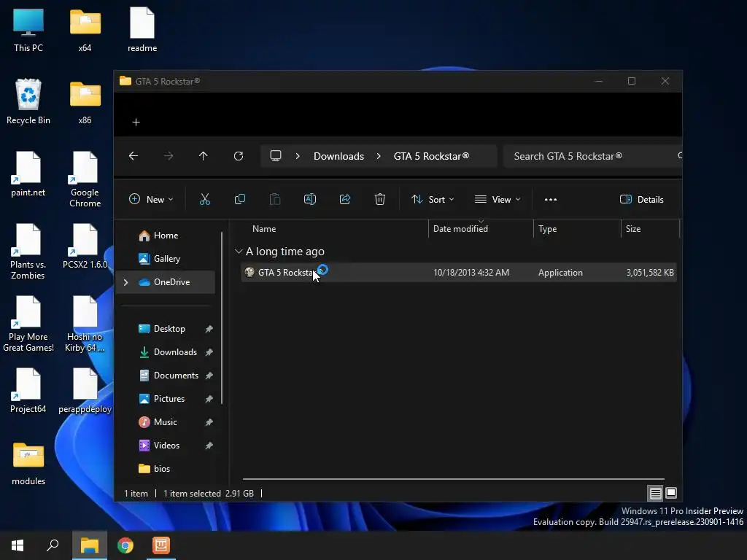Screen dimensions: 747x560
Task: Open pinned Pictures in sidebar
Action: [169, 399]
